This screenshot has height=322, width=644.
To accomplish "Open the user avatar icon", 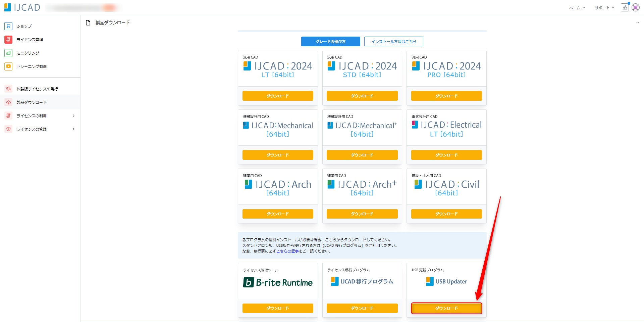I will point(636,7).
